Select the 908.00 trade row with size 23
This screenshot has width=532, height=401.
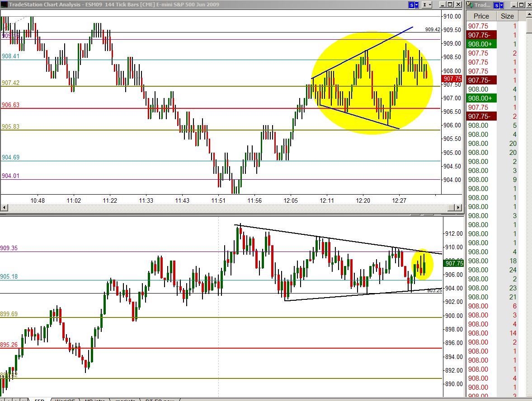click(x=492, y=288)
